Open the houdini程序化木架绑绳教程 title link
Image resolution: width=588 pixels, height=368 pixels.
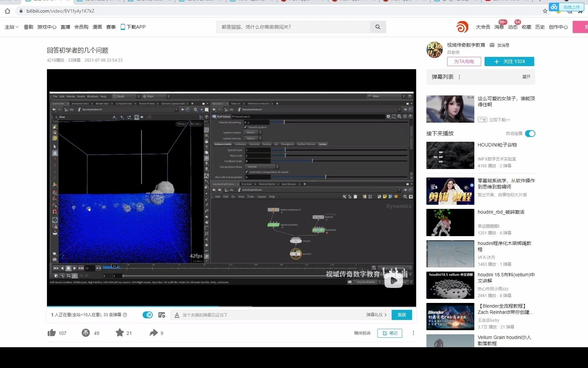(x=505, y=246)
